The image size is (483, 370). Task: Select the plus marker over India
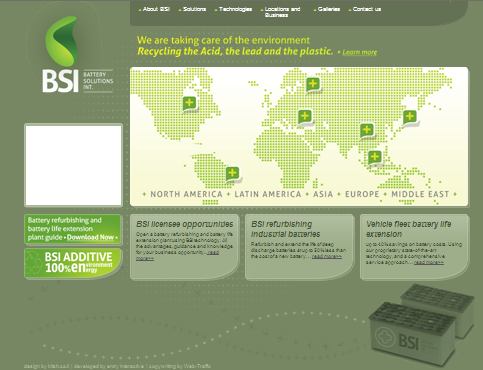tap(367, 130)
